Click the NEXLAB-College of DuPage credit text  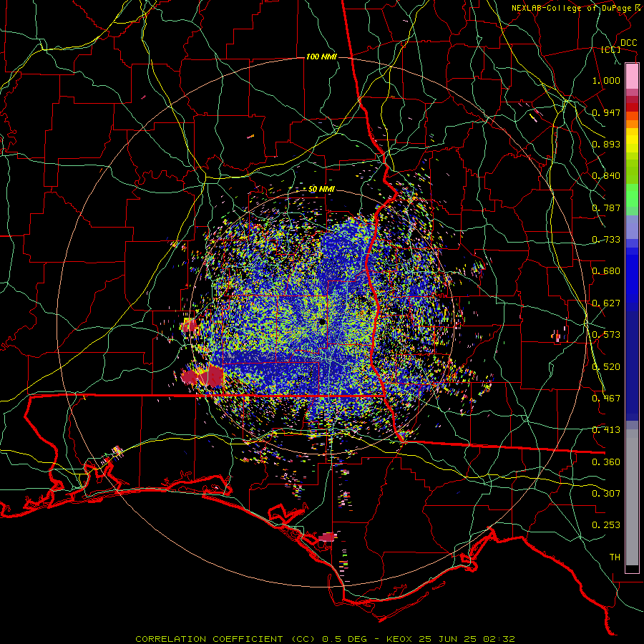point(577,8)
